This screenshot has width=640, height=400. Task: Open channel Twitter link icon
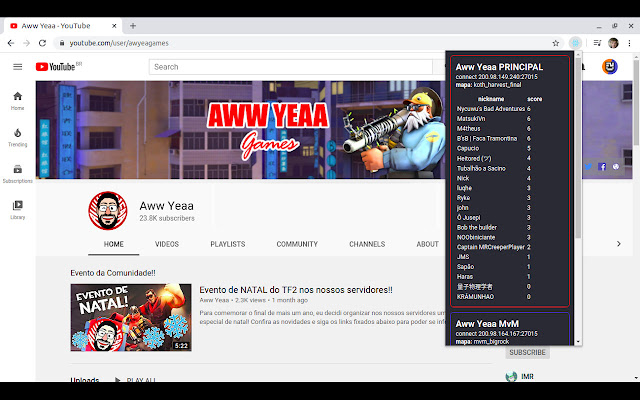click(588, 167)
